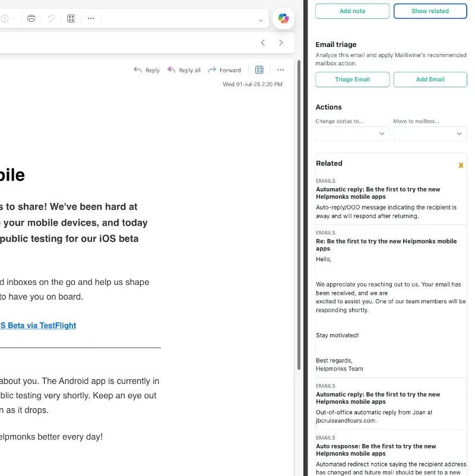475x476 pixels.
Task: Click the Add note button
Action: tap(352, 11)
